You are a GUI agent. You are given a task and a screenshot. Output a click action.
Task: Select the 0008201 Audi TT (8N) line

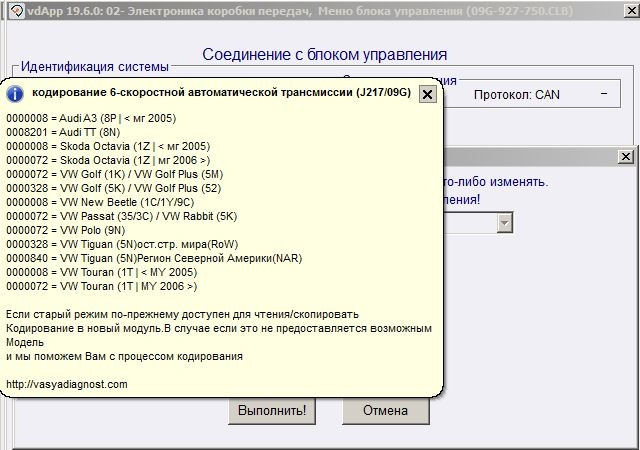click(x=63, y=132)
